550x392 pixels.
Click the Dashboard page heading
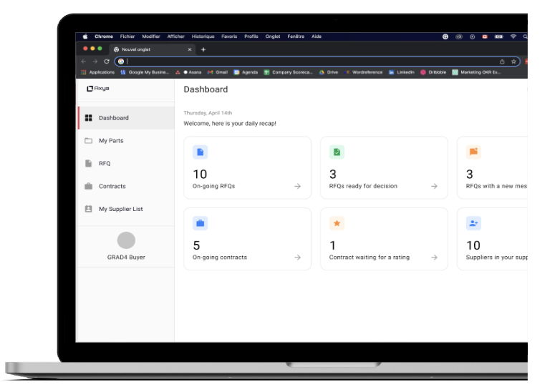tap(206, 89)
